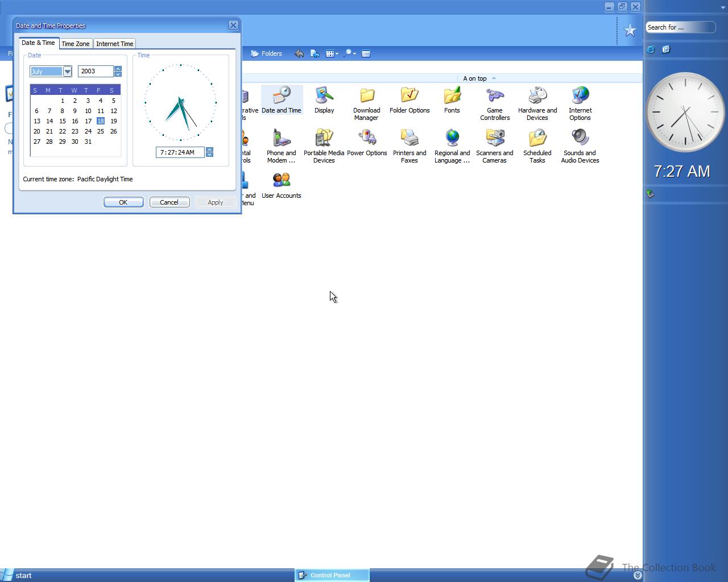This screenshot has width=728, height=582.
Task: Click the Apply button
Action: pyautogui.click(x=216, y=202)
